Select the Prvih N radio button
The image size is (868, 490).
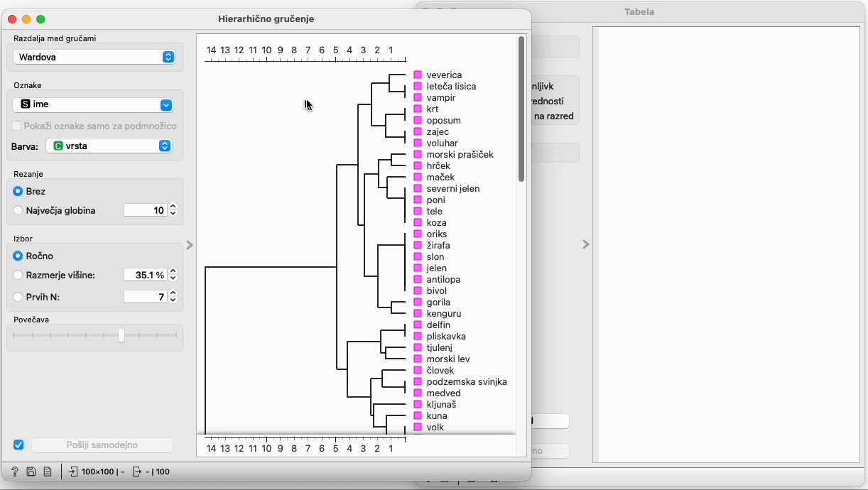(x=18, y=297)
